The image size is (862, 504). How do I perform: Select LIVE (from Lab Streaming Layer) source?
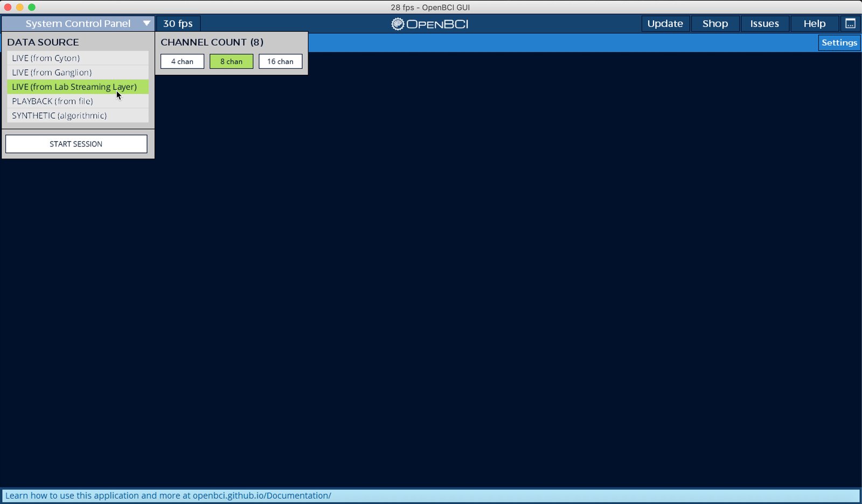coord(78,87)
